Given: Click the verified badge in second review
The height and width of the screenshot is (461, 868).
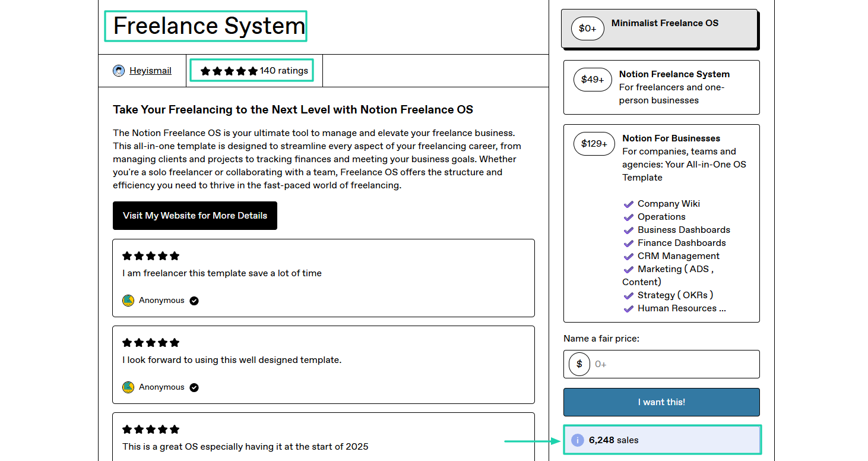Looking at the screenshot, I should point(194,387).
